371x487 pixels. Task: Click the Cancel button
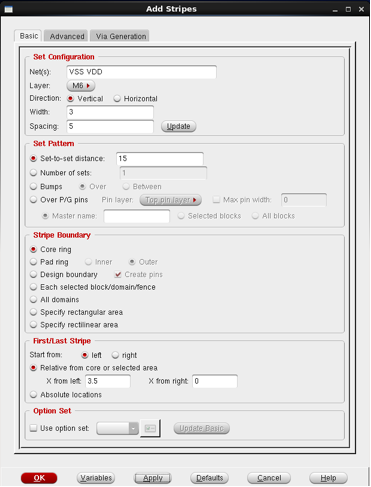[269, 478]
